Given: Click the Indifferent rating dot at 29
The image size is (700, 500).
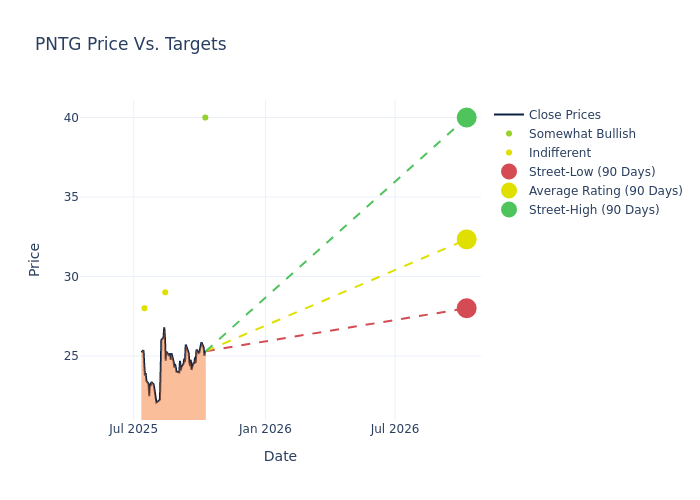Looking at the screenshot, I should [x=165, y=292].
